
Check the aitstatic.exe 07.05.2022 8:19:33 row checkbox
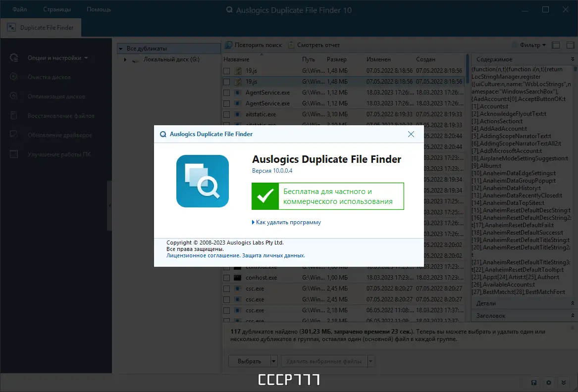click(227, 114)
